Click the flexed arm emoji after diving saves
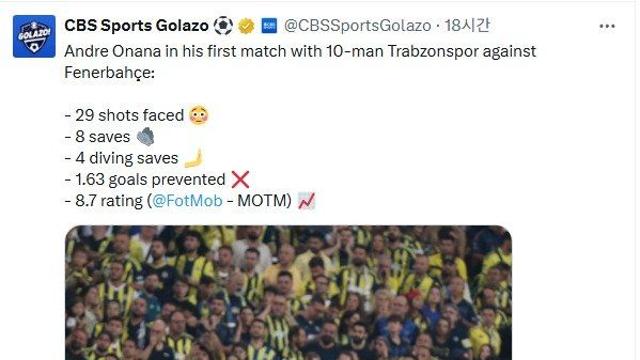 (193, 158)
